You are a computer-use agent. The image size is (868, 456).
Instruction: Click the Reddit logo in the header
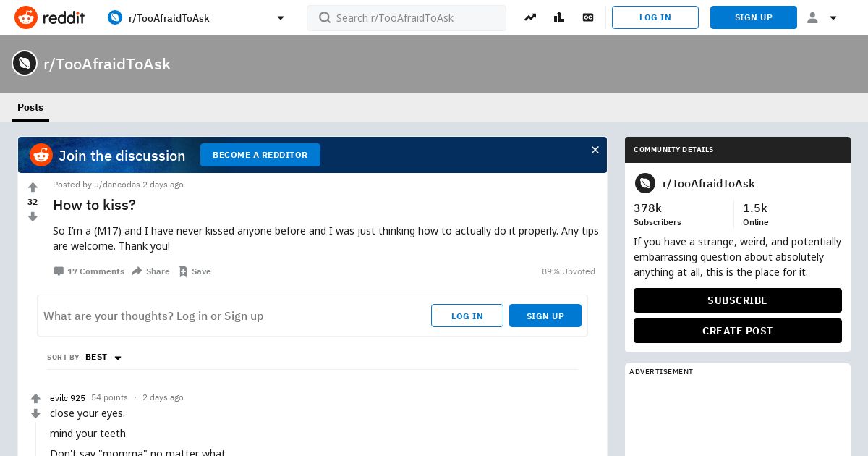[x=49, y=17]
